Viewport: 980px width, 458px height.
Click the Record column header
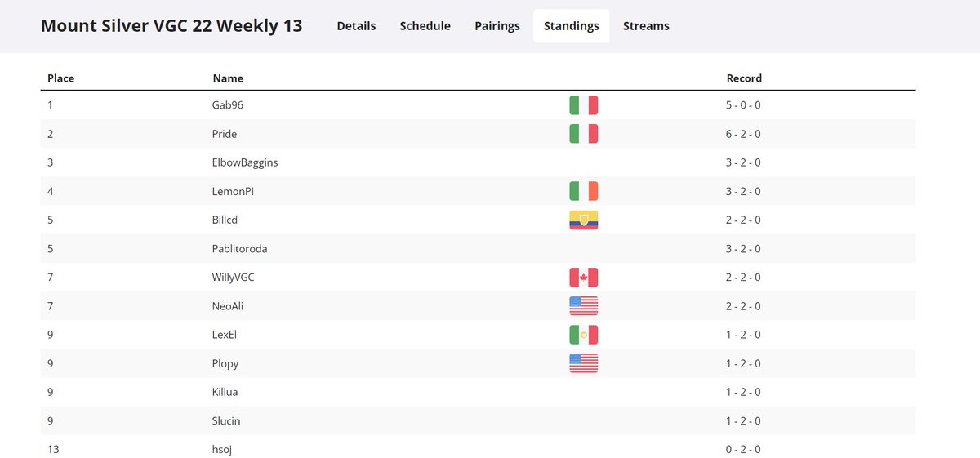pos(744,78)
